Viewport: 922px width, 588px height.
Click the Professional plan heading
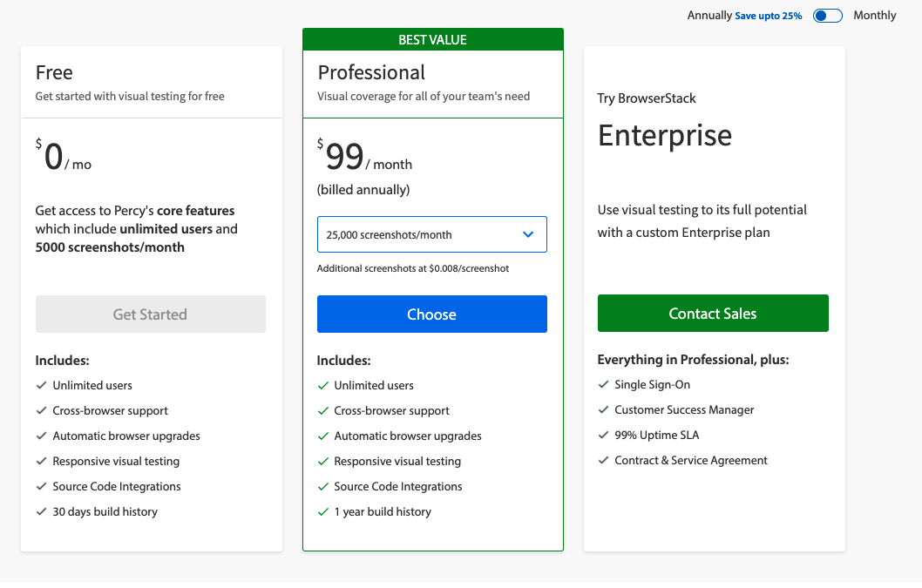point(371,72)
